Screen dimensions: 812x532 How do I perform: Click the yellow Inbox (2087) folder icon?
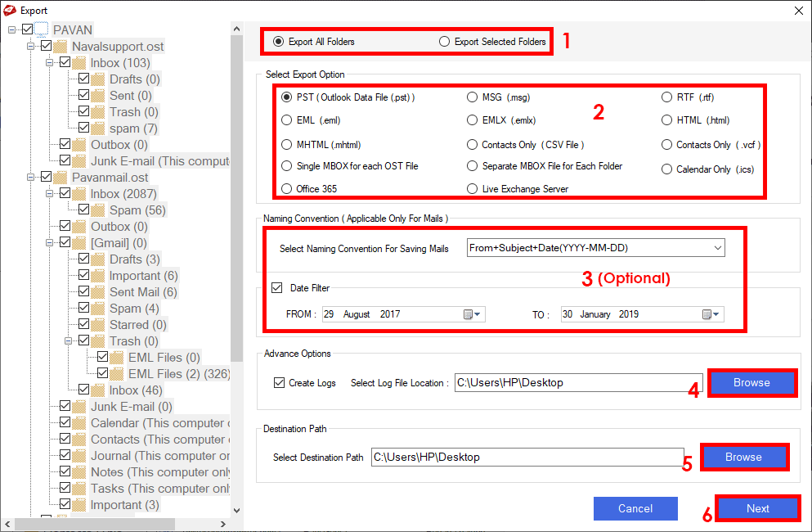pos(79,194)
